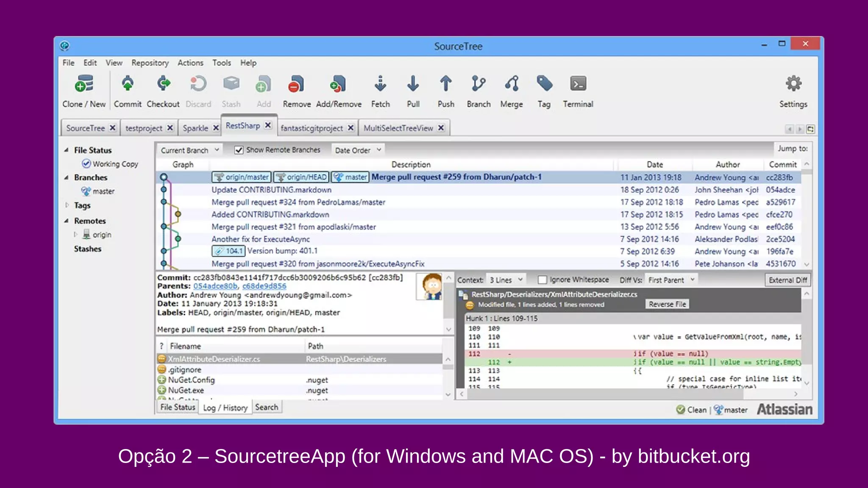Click the Jump to field
868x488 pixels.
pyautogui.click(x=793, y=148)
